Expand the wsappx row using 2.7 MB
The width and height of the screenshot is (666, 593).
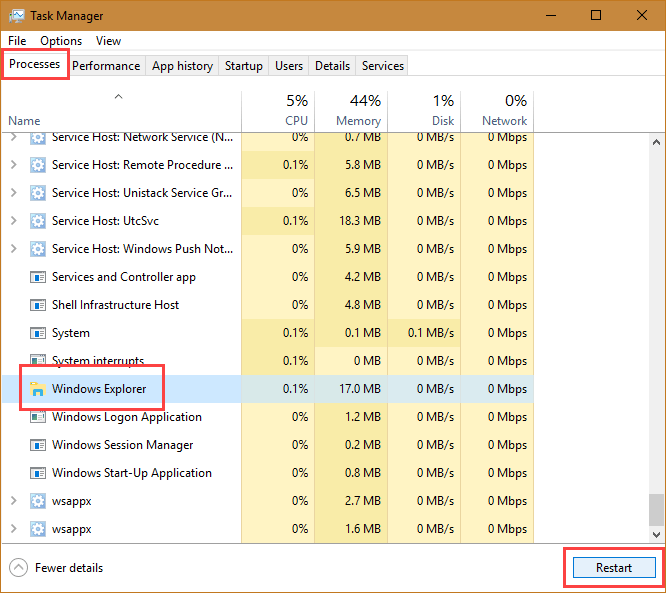point(14,501)
